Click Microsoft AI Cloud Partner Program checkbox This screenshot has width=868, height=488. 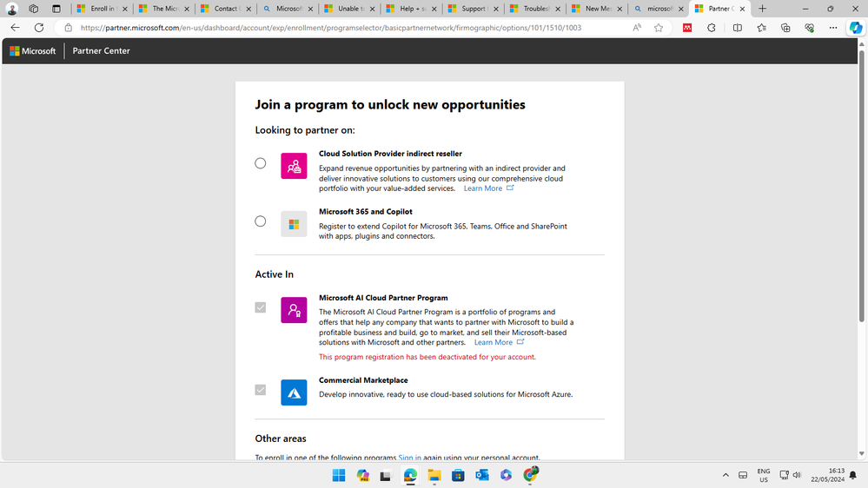point(260,307)
